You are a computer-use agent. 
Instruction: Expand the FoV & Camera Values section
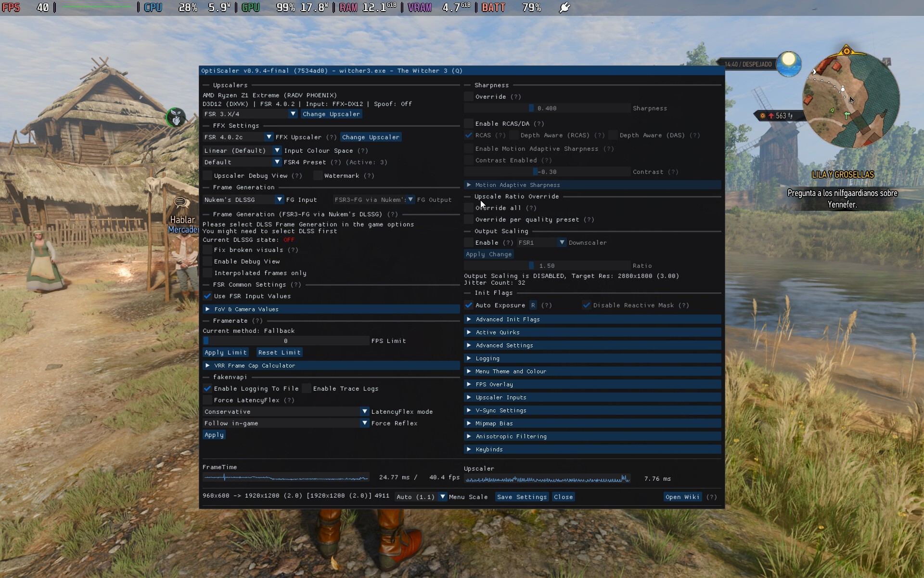331,309
